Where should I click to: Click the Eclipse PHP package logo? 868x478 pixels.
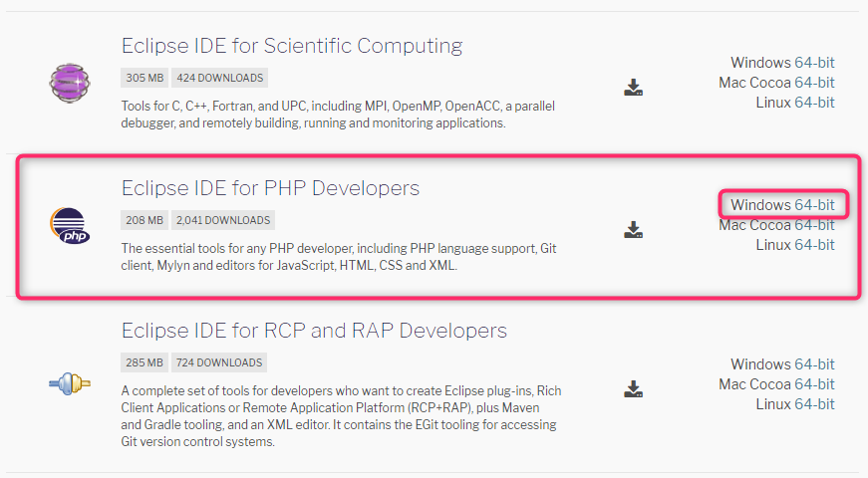(70, 226)
